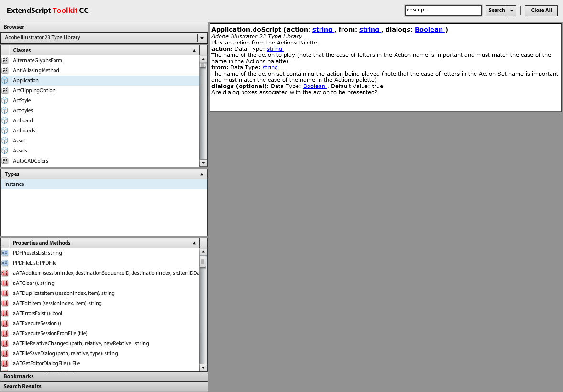Select 'aATExecuteSessionFromFile (file)' method row
The height and width of the screenshot is (392, 563).
click(x=100, y=334)
